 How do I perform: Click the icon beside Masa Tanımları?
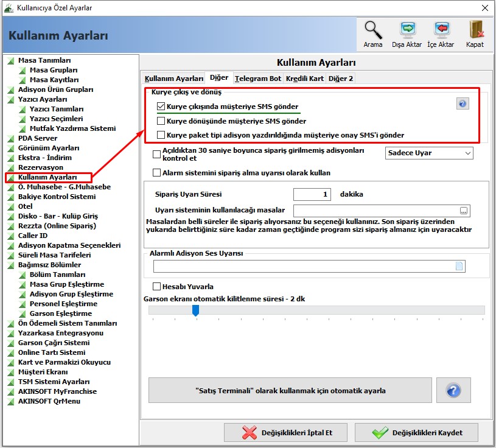click(x=11, y=60)
